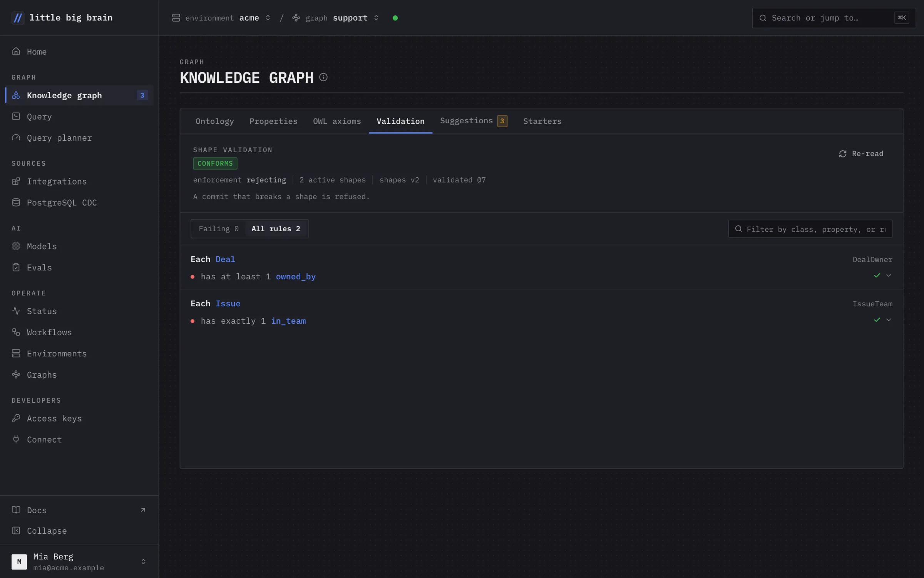Click the external-link arrow next to Docs
Screen dimensions: 924x578
tap(143, 510)
